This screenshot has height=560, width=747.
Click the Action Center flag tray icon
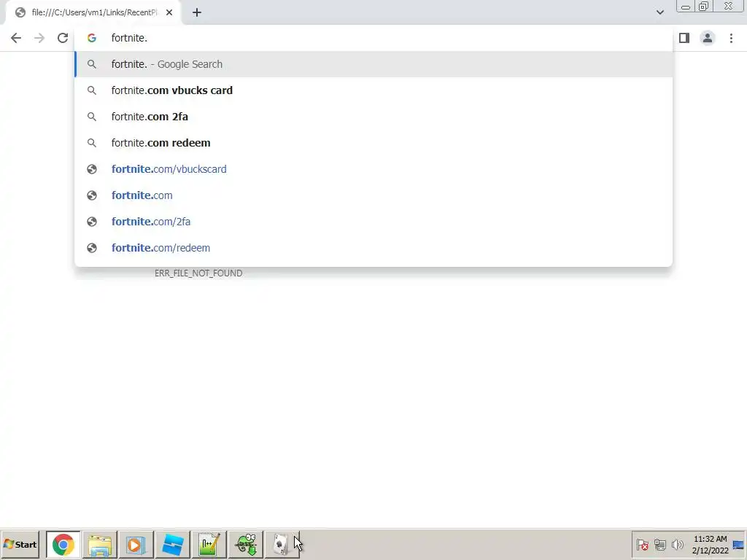pyautogui.click(x=642, y=544)
